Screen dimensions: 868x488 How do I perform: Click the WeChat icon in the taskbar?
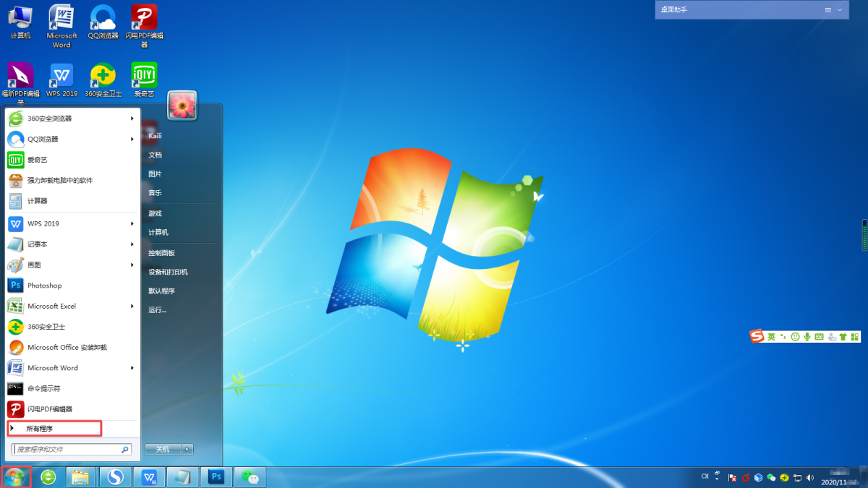pyautogui.click(x=250, y=477)
